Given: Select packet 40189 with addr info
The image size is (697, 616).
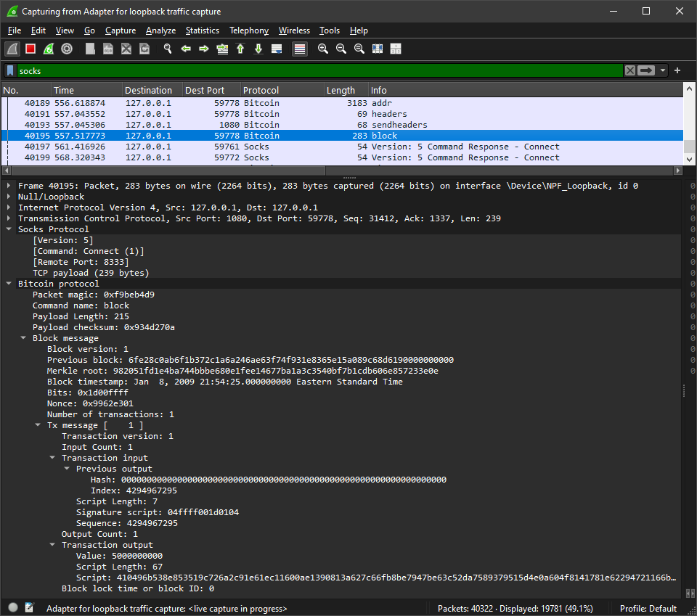Looking at the screenshot, I should [x=342, y=103].
